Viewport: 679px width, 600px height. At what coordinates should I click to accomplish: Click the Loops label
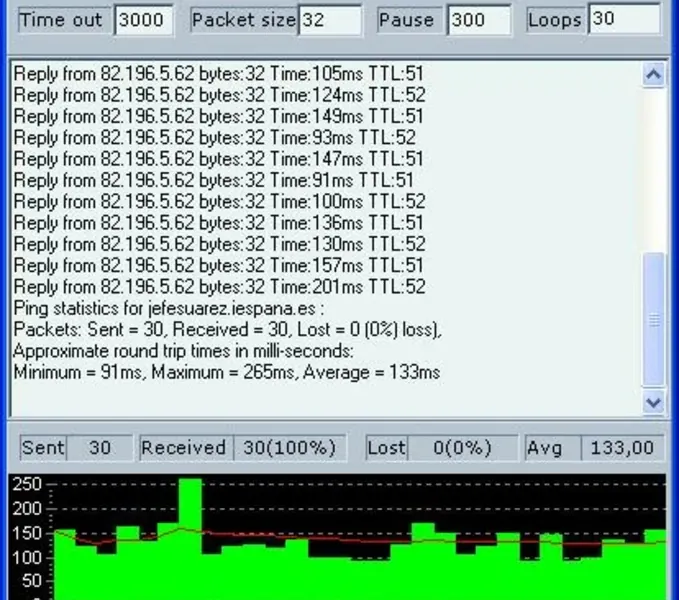click(555, 20)
